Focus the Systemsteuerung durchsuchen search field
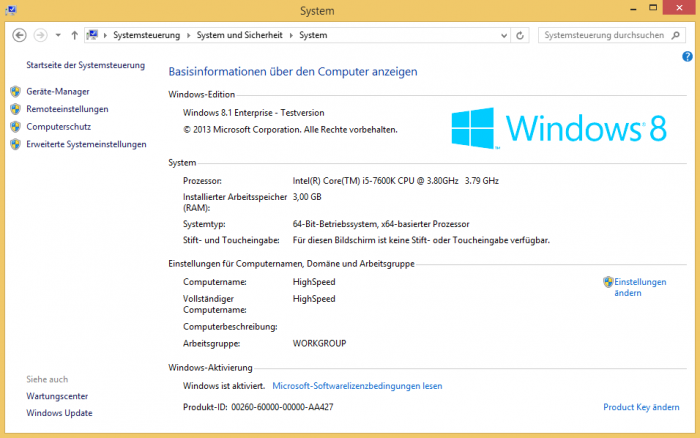 604,35
